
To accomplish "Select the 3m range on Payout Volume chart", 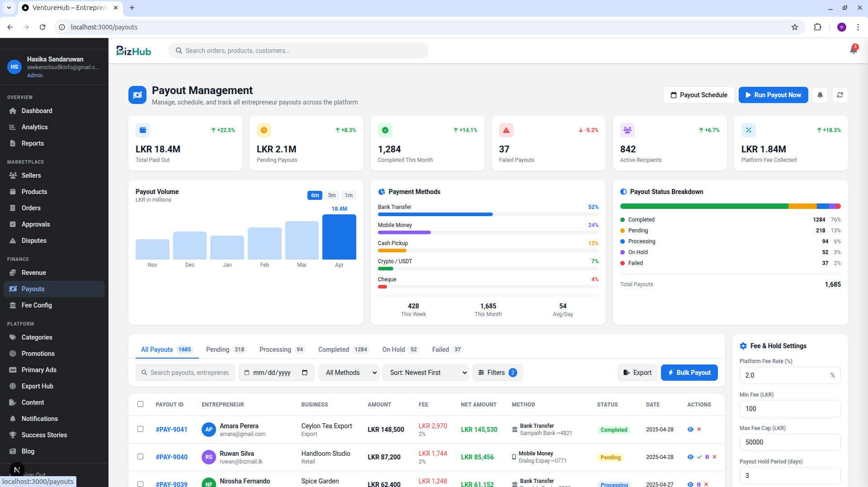I will coord(331,195).
